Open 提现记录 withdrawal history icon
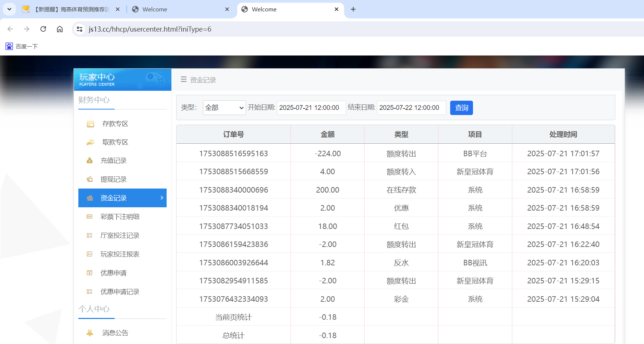The image size is (644, 344). (90, 179)
